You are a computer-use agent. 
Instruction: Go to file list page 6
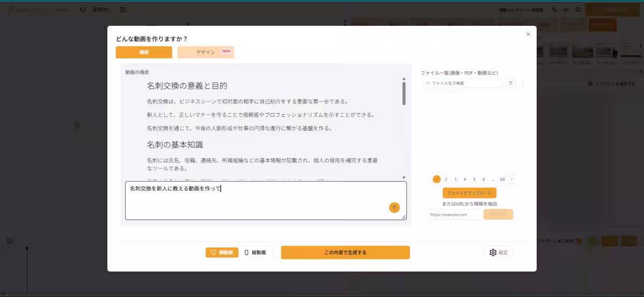484,179
